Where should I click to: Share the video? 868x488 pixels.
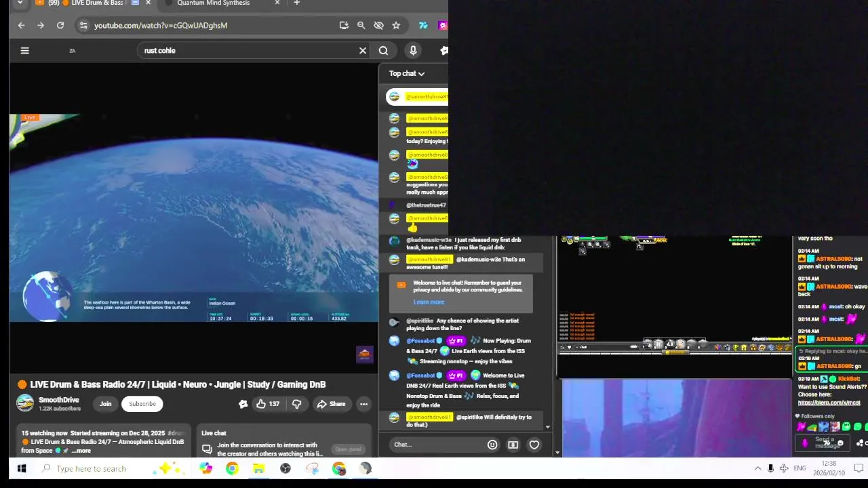[x=331, y=404]
